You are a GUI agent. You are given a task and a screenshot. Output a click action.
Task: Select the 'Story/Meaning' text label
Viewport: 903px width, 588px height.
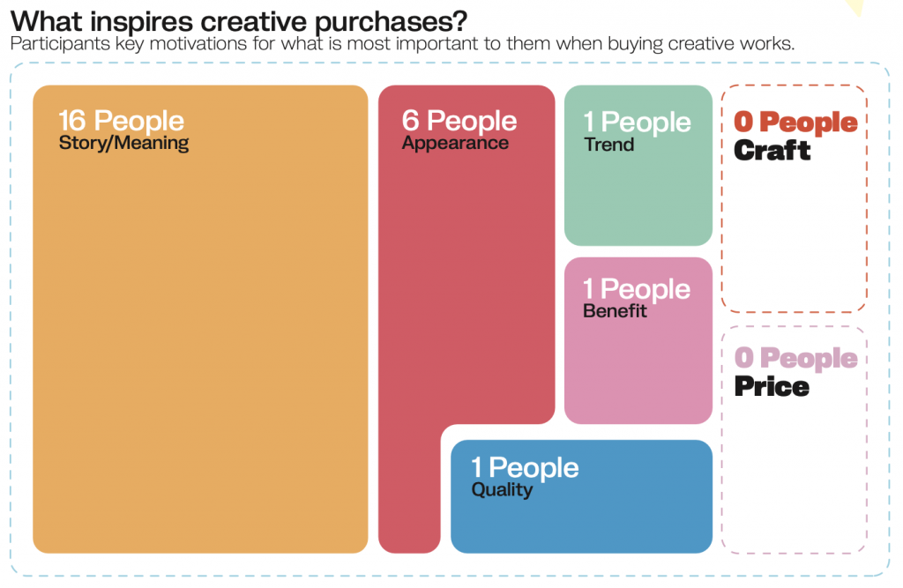pos(123,143)
